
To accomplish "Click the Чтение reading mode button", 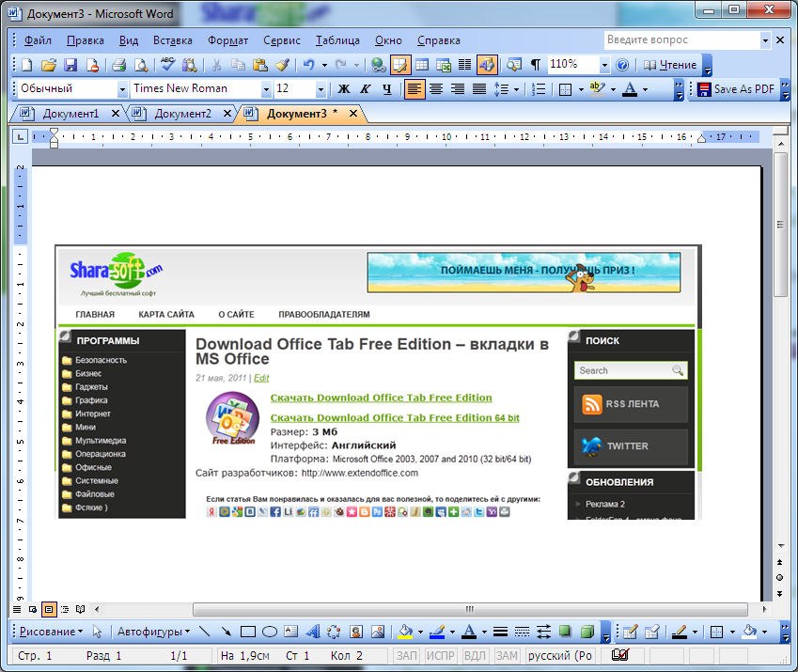I will tap(670, 65).
